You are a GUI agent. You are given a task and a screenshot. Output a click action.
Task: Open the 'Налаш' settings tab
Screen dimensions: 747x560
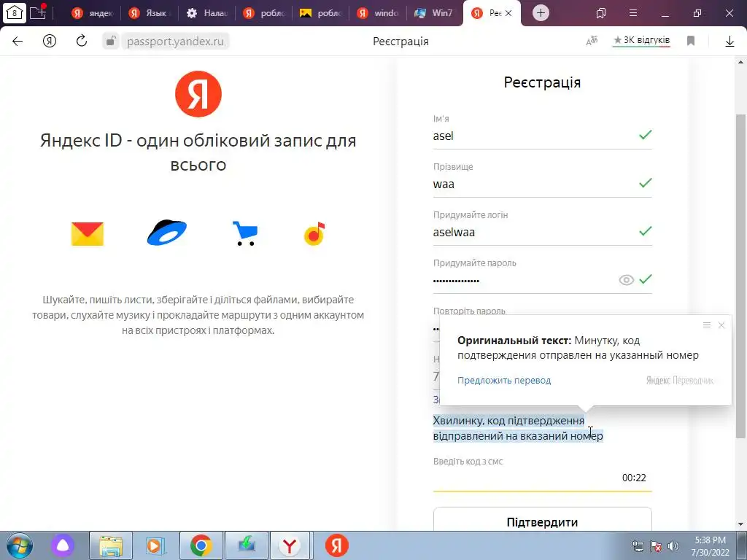coord(206,13)
